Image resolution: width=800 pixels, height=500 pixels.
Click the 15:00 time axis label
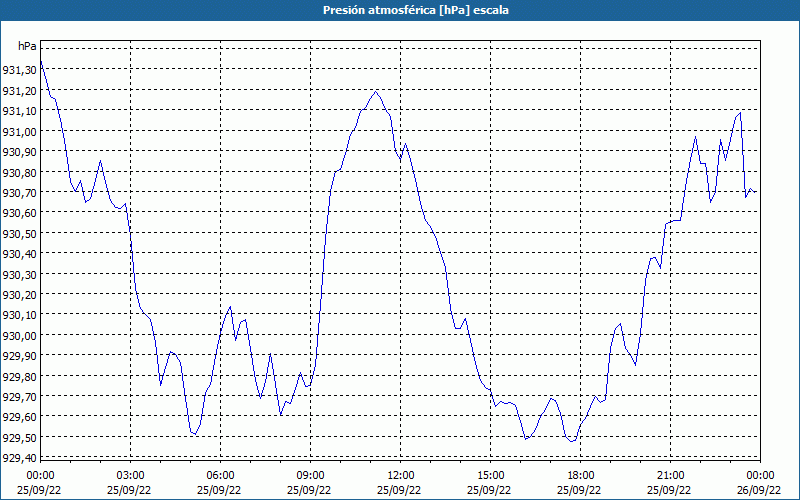[x=490, y=475]
